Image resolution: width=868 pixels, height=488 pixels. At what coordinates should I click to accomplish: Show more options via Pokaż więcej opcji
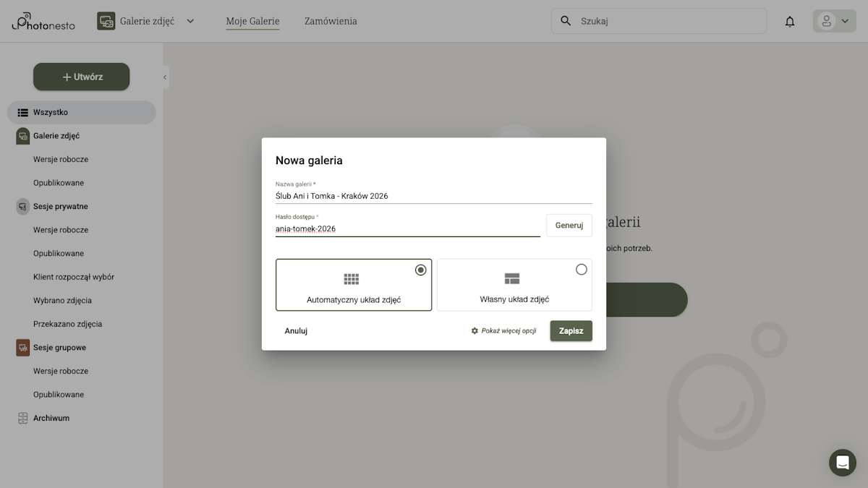[503, 331]
